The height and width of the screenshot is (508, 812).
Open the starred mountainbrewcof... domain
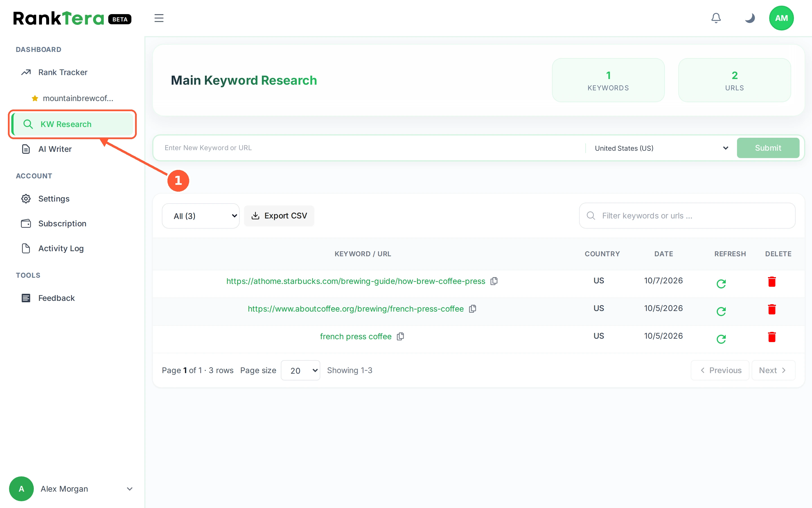click(72, 98)
